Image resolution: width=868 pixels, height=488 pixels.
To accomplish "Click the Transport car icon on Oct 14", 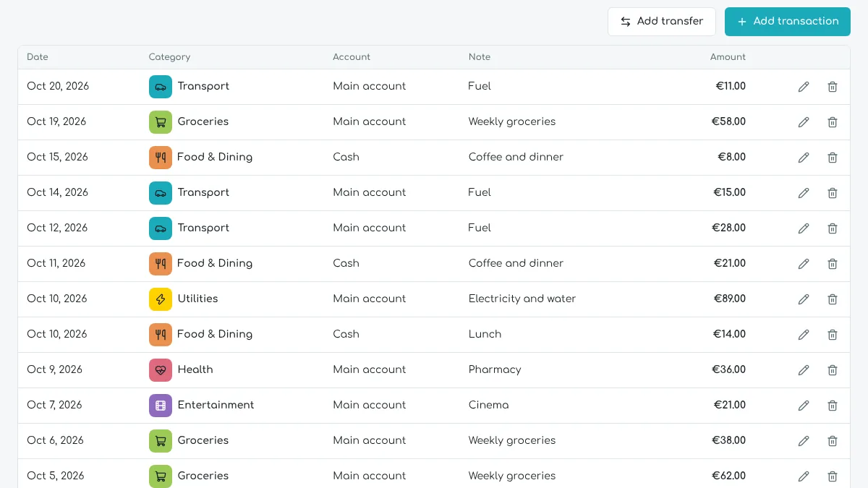I will (161, 193).
